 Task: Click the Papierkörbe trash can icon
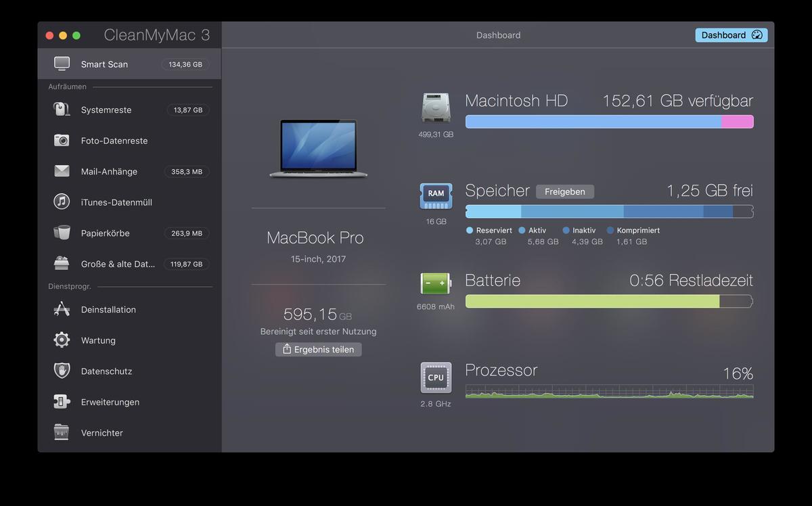pyautogui.click(x=62, y=233)
